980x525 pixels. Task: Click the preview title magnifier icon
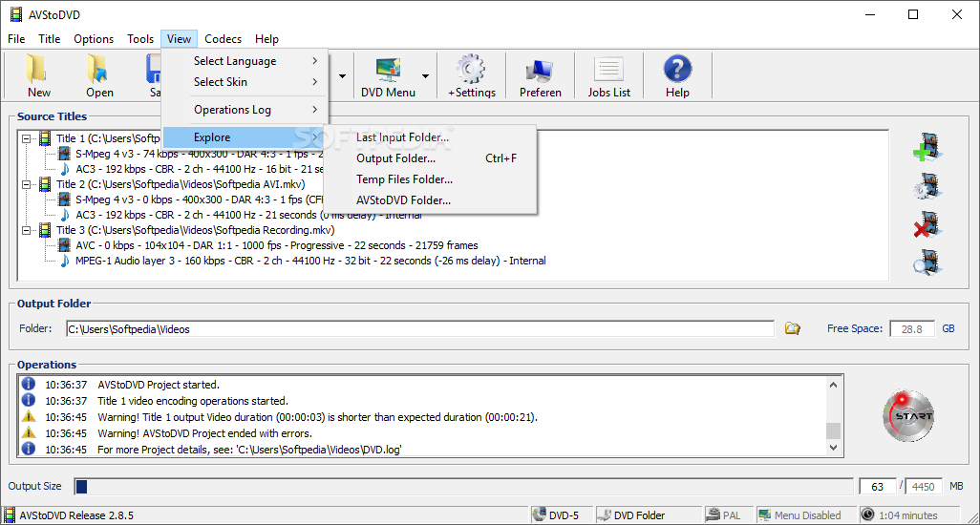pos(927,262)
